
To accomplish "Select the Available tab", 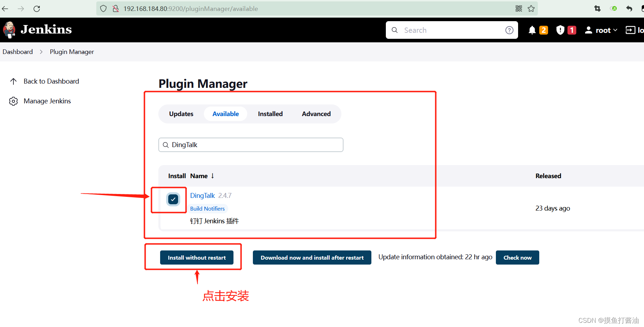I will [226, 114].
